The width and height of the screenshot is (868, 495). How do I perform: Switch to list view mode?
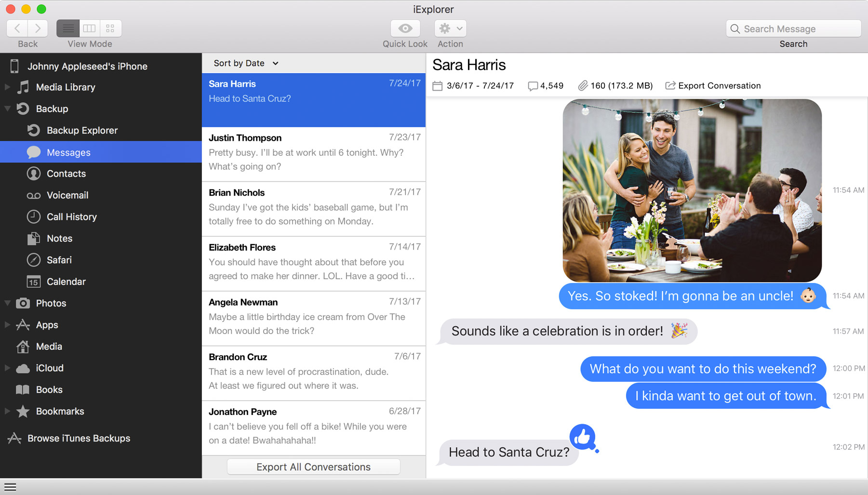point(68,28)
